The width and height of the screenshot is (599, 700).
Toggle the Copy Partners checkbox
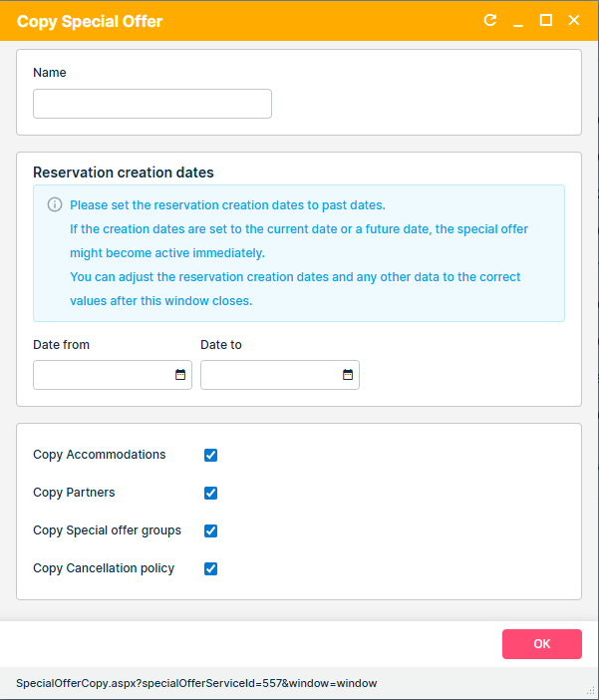coord(210,494)
